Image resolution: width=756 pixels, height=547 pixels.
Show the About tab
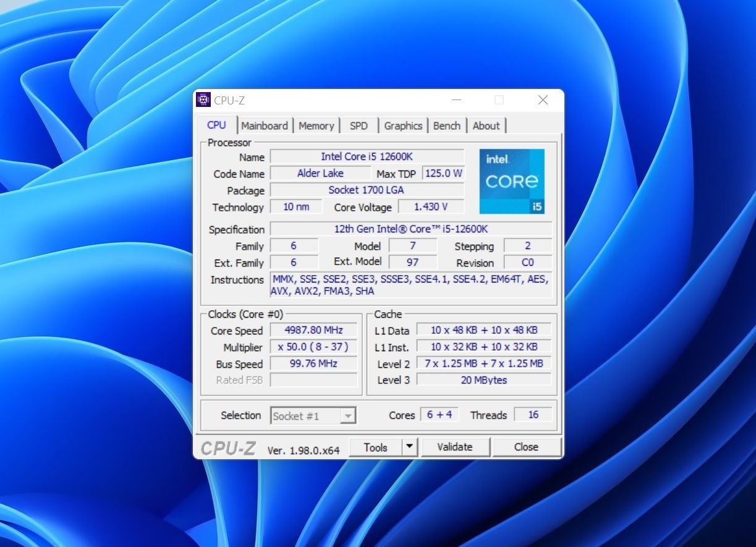(486, 125)
